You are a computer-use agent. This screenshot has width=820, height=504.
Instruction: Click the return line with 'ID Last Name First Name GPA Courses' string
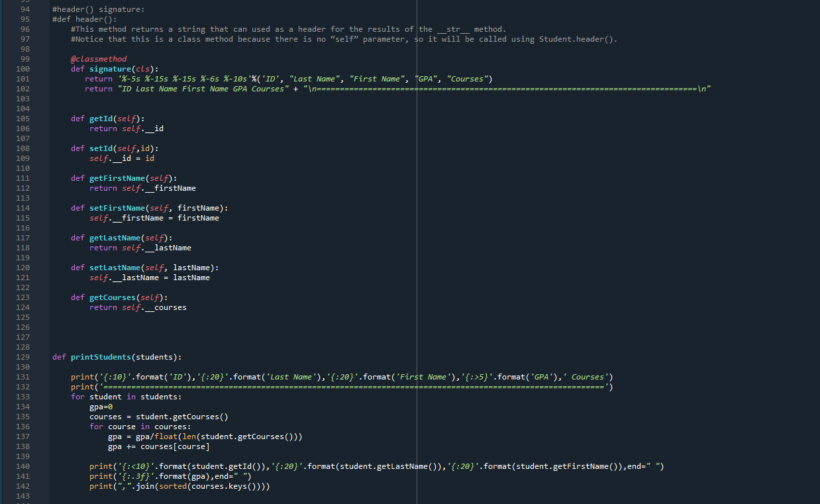click(398, 89)
